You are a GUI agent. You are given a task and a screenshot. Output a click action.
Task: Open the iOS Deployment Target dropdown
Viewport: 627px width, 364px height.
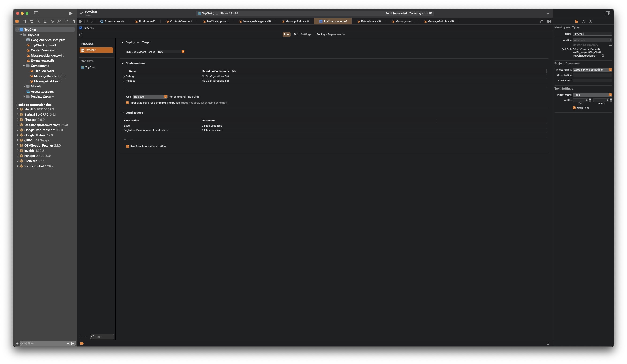point(183,52)
